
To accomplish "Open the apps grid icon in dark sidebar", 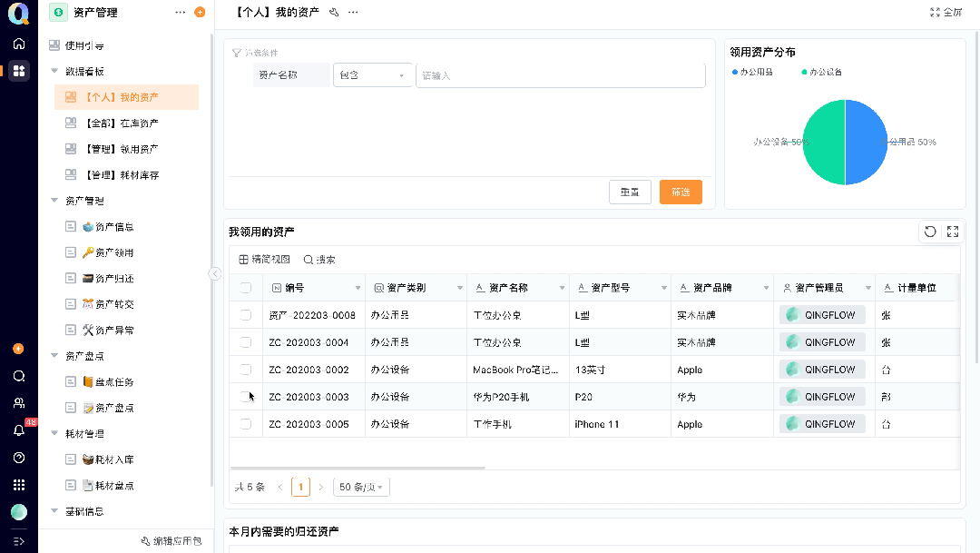I will (18, 71).
